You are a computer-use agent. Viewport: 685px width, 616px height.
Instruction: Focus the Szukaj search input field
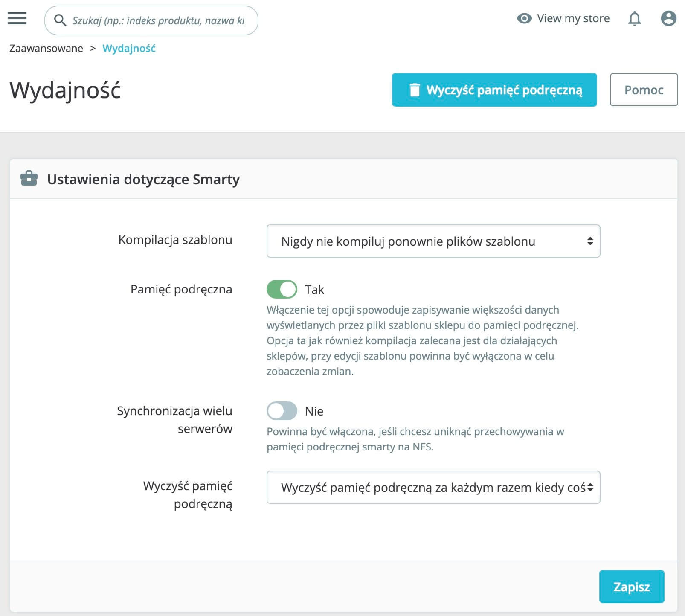coord(158,20)
